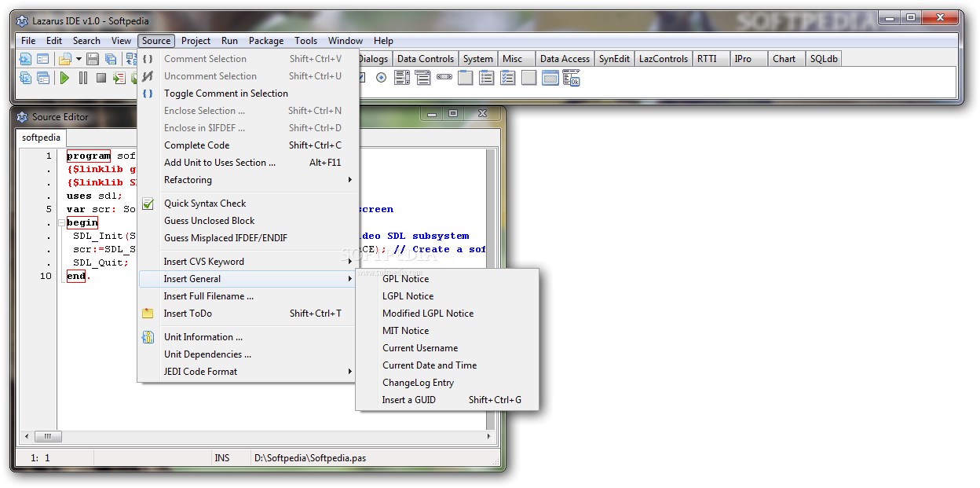Select the TGroupBox palette component
The width and height of the screenshot is (980, 488).
[x=466, y=78]
